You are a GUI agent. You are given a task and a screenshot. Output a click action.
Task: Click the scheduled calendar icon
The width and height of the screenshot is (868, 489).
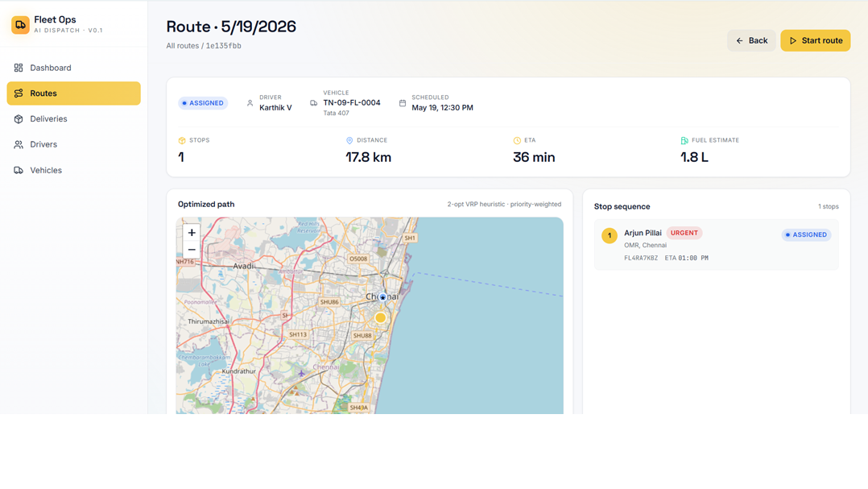403,103
